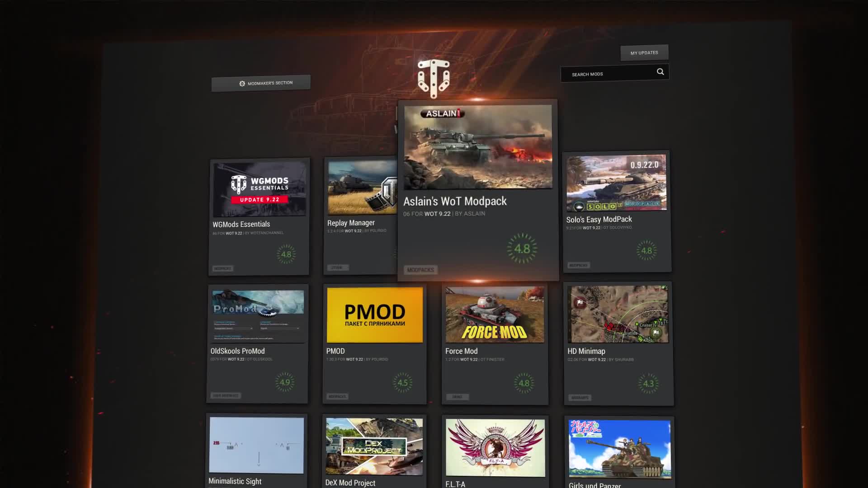This screenshot has width=868, height=488.
Task: Click the HD Minimap title
Action: pyautogui.click(x=586, y=351)
